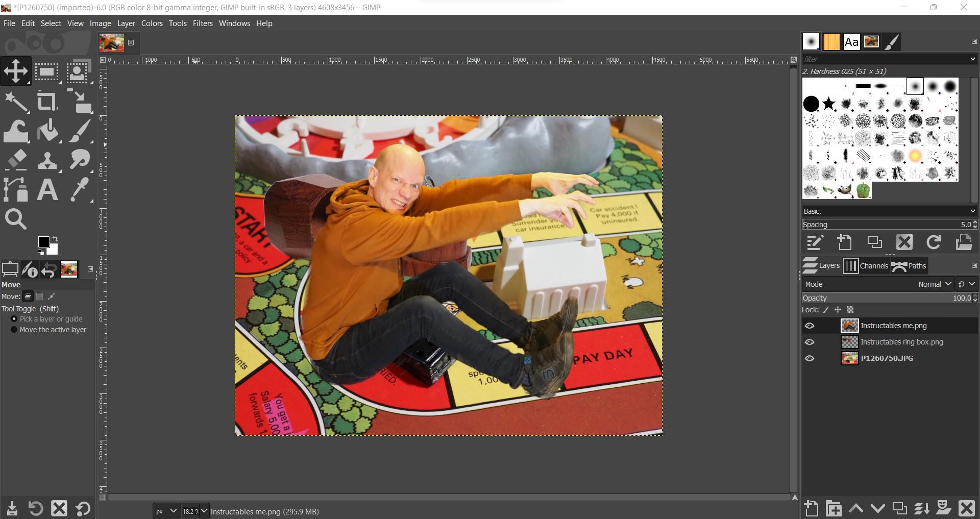The image size is (980, 519).
Task: Activate the Eraser tool
Action: 16,160
